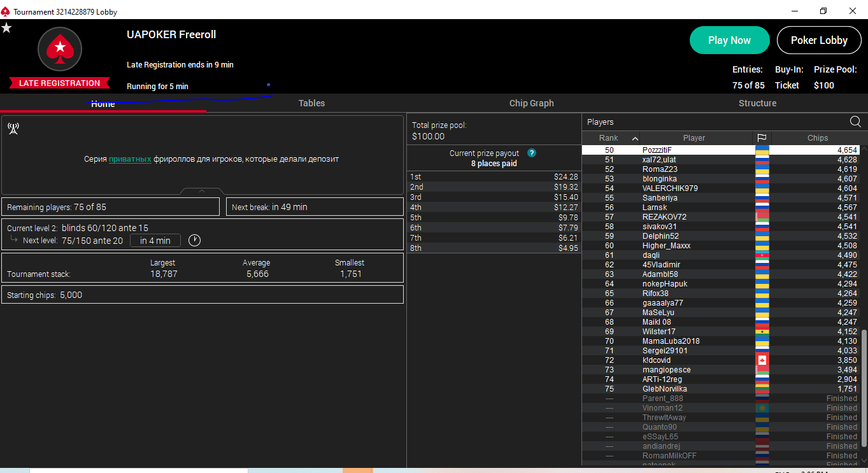Select player daqli
Image resolution: width=868 pixels, height=473 pixels.
720,255
